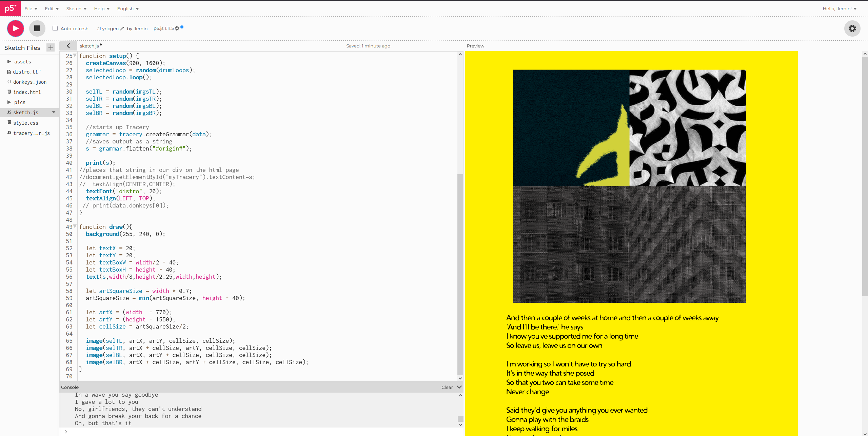Click the Preview panel label
This screenshot has width=868, height=436.
(475, 46)
